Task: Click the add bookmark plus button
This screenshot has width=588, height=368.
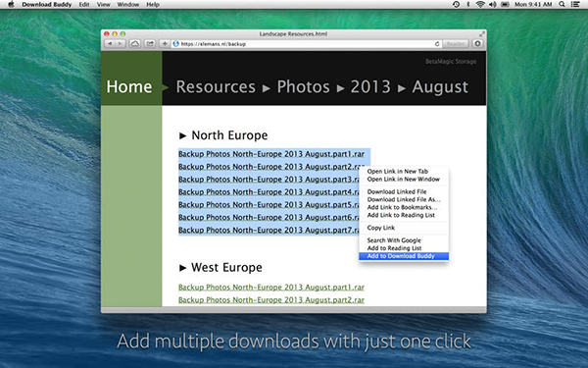Action: (165, 44)
